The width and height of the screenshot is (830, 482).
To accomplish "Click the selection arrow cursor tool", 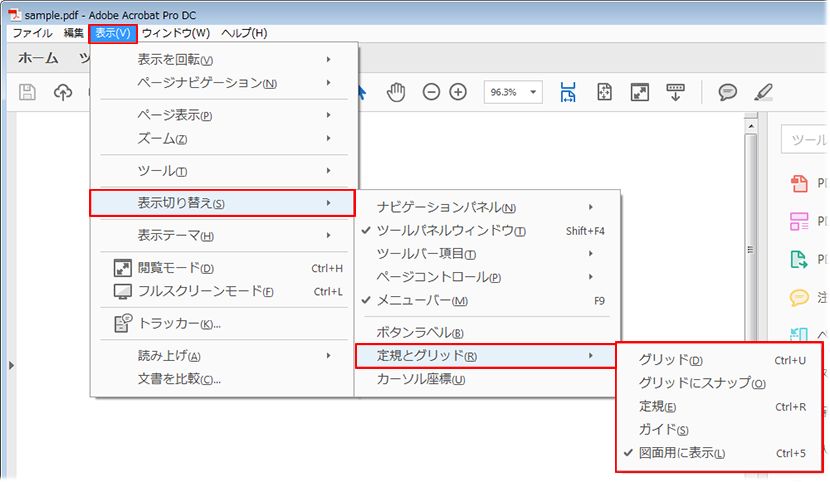I will 362,92.
